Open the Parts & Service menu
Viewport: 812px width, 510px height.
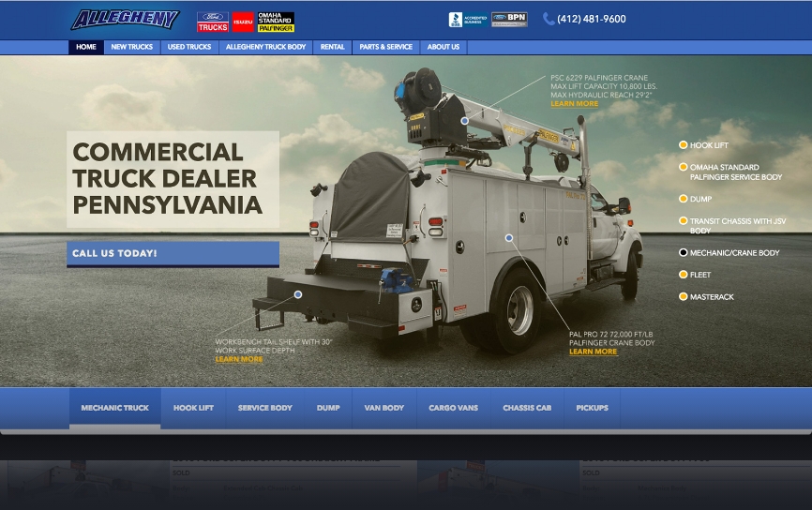385,47
